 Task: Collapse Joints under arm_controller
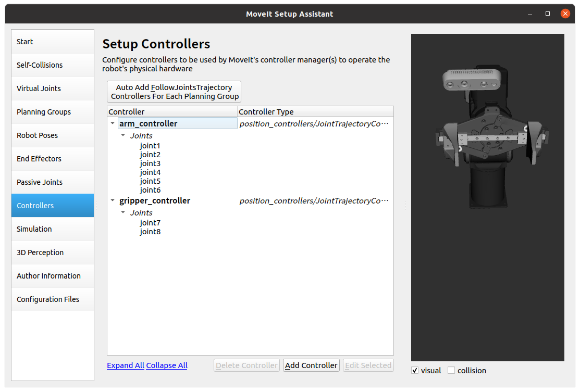click(123, 135)
